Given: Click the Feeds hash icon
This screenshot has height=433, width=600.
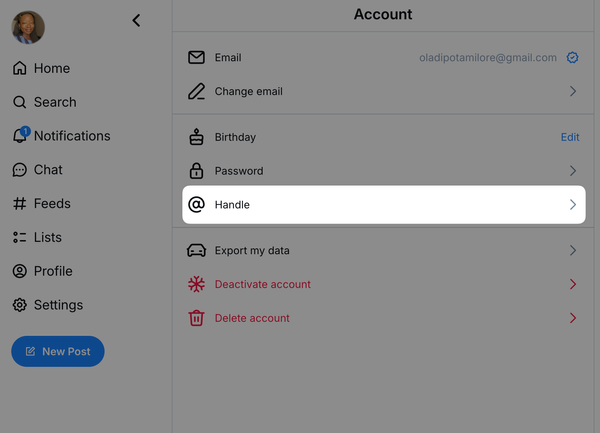Looking at the screenshot, I should pos(19,204).
